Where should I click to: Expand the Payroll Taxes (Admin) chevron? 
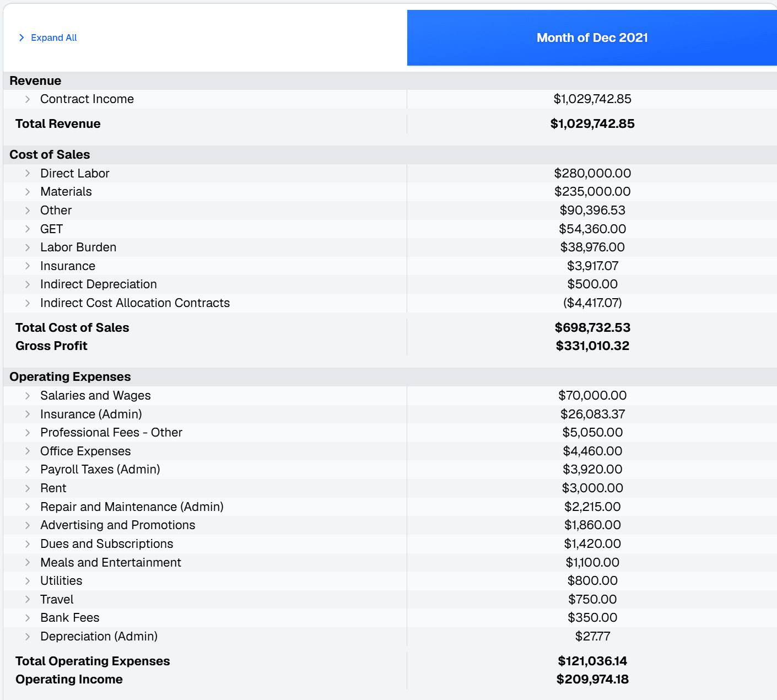(28, 470)
